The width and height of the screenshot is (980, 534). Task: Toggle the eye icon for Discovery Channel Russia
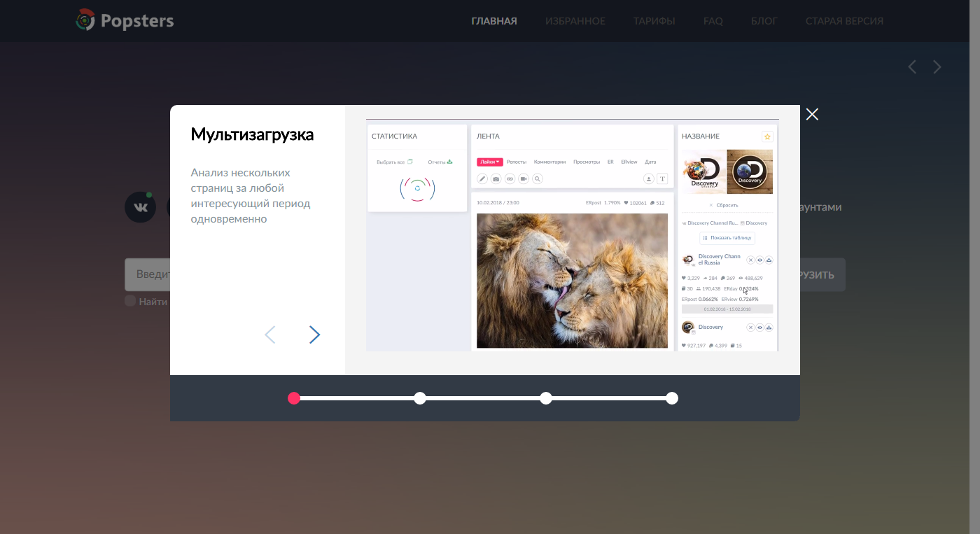[759, 260]
